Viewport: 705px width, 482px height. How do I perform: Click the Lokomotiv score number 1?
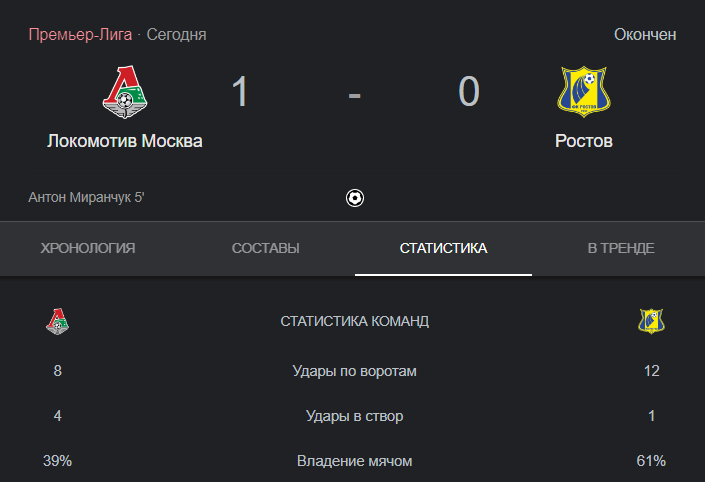click(240, 92)
